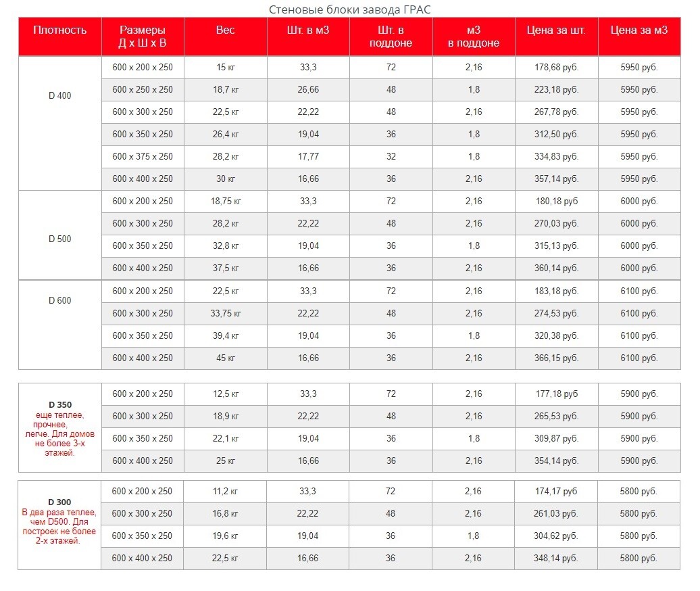The height and width of the screenshot is (591, 700).
Task: Click the table title "Стеновые блоки завода ГРАС"
Action: [349, 9]
